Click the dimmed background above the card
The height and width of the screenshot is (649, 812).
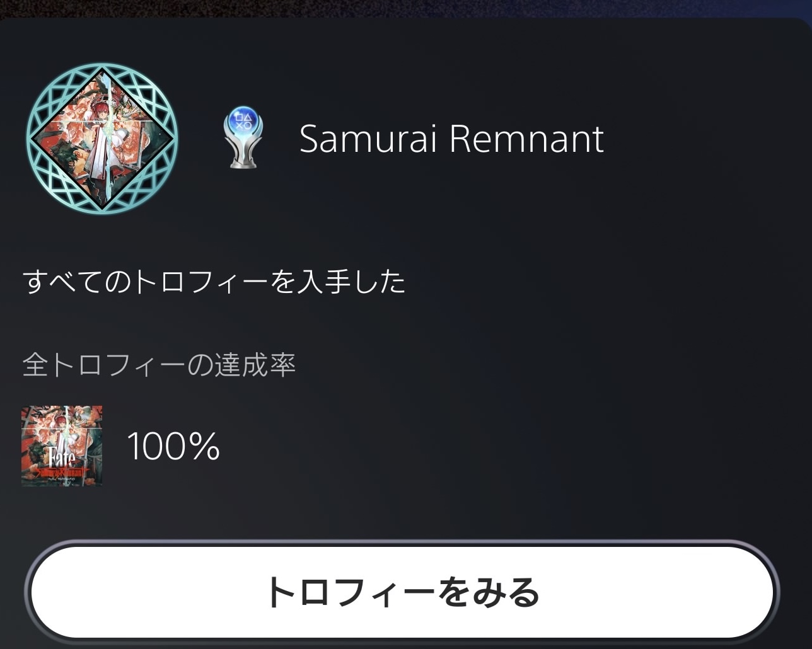(x=406, y=9)
